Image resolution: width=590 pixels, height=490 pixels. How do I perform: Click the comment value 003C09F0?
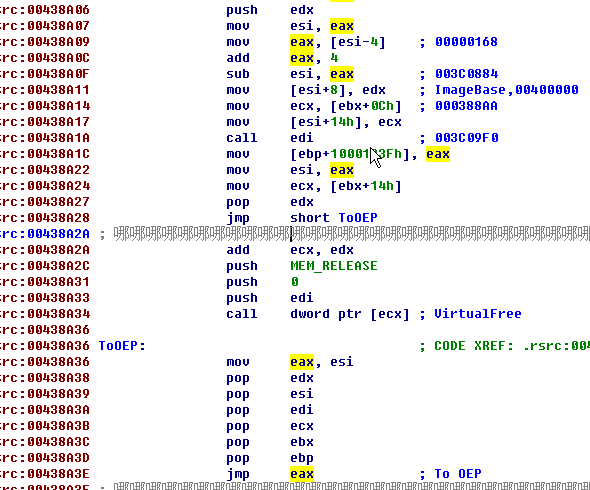(467, 138)
